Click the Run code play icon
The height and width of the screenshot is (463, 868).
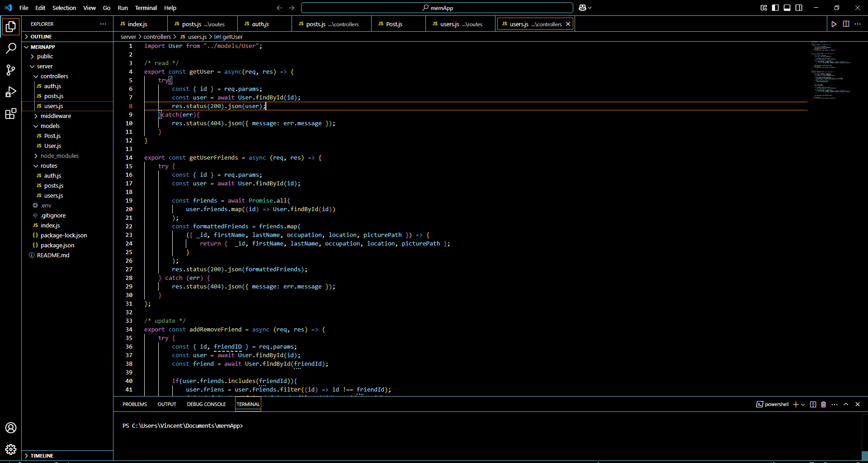click(834, 24)
